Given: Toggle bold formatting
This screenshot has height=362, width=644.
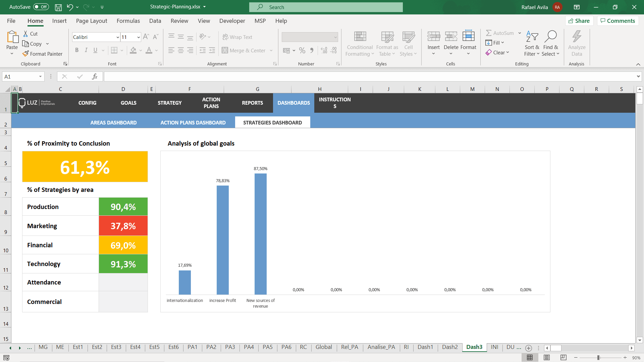Looking at the screenshot, I should 77,50.
